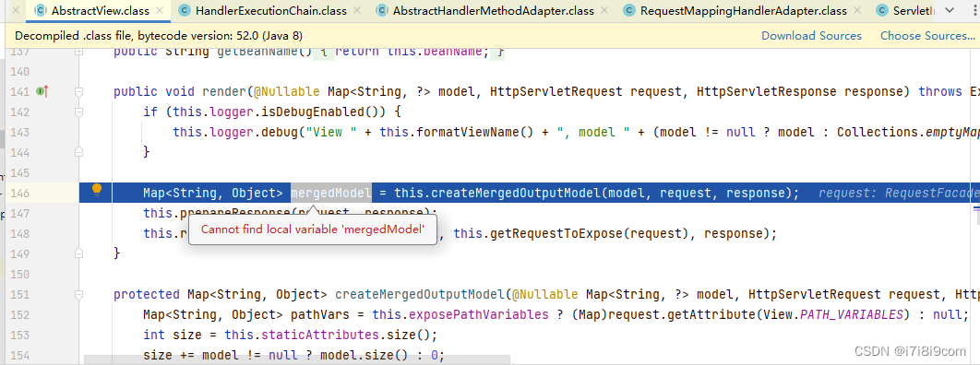The image size is (980, 365).
Task: Collapse the if block fold marker at line 142
Action: click(x=78, y=112)
